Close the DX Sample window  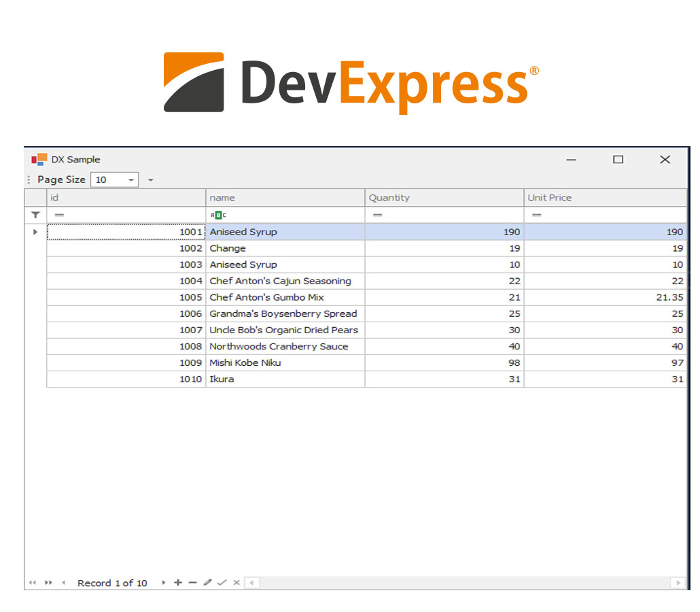(x=665, y=160)
